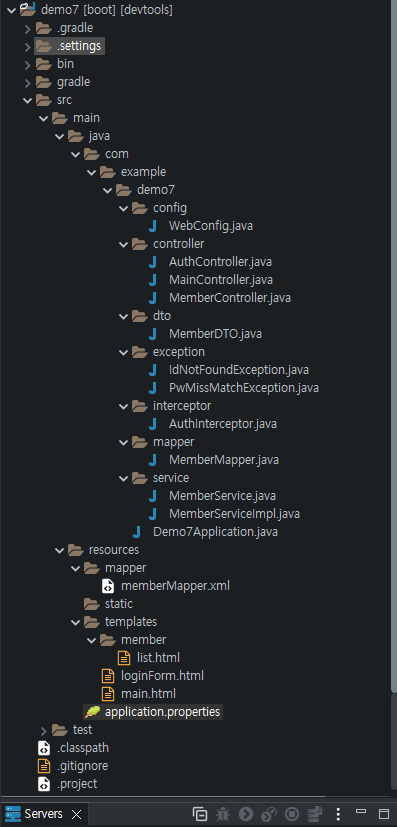
Task: Start server in profile mode
Action: click(x=269, y=814)
